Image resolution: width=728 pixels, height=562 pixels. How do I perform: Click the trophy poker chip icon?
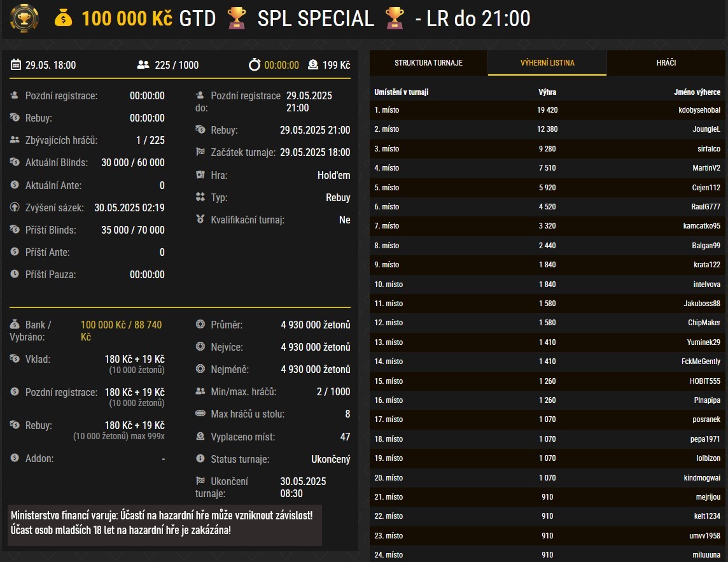click(24, 18)
